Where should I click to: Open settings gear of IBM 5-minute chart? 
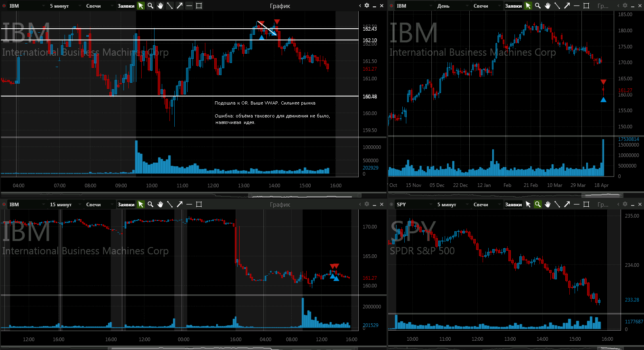[x=367, y=6]
